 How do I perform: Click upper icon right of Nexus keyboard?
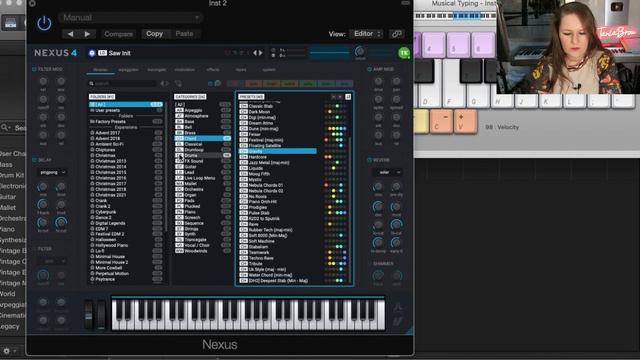(x=397, y=307)
